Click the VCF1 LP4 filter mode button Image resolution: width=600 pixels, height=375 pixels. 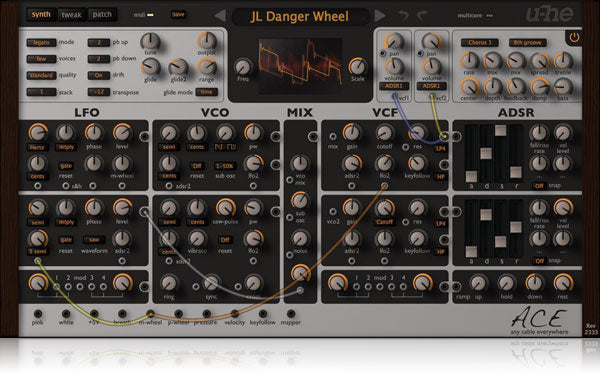coord(440,148)
